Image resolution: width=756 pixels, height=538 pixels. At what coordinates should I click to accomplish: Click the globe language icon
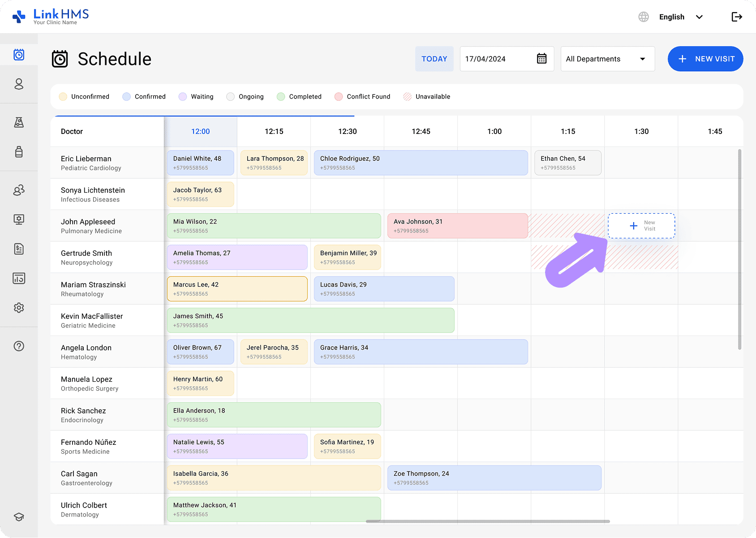click(644, 17)
